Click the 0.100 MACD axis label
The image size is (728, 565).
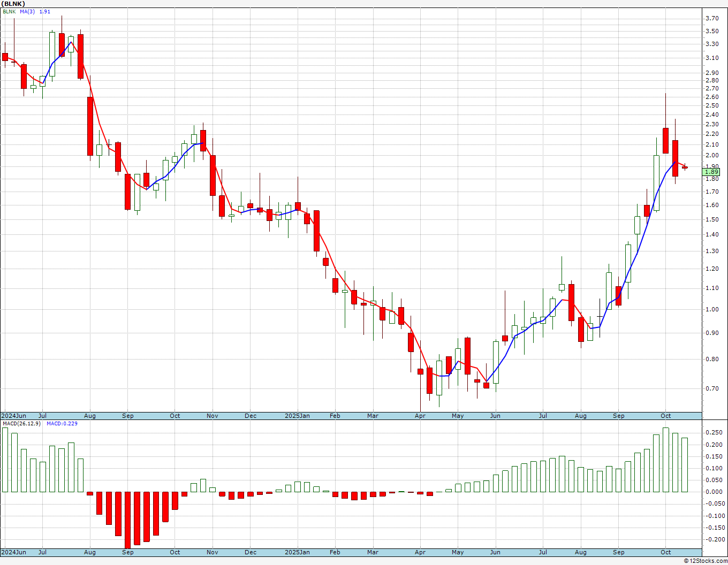click(714, 468)
